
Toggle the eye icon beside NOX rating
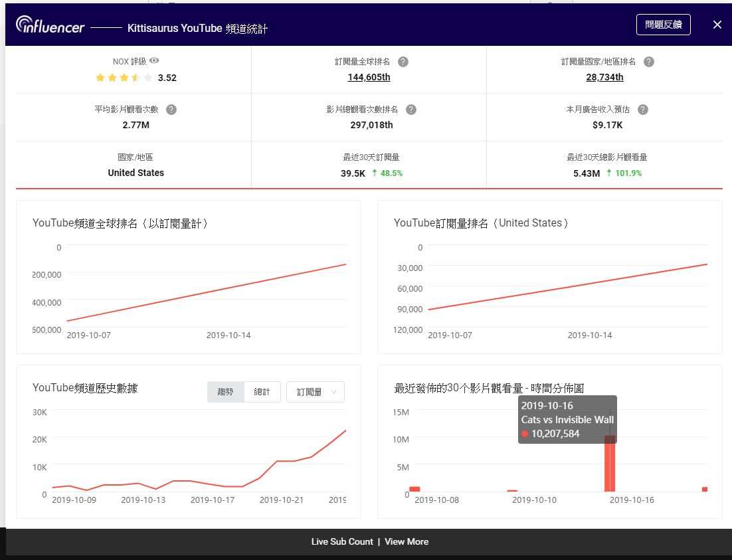coord(154,60)
